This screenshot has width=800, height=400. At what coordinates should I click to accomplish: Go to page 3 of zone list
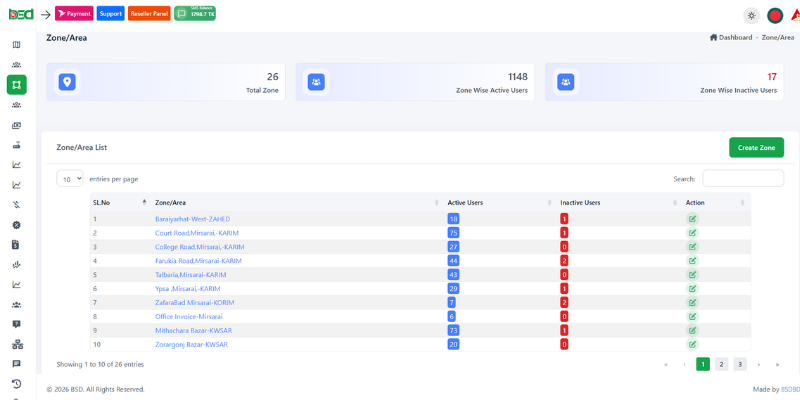tap(740, 364)
